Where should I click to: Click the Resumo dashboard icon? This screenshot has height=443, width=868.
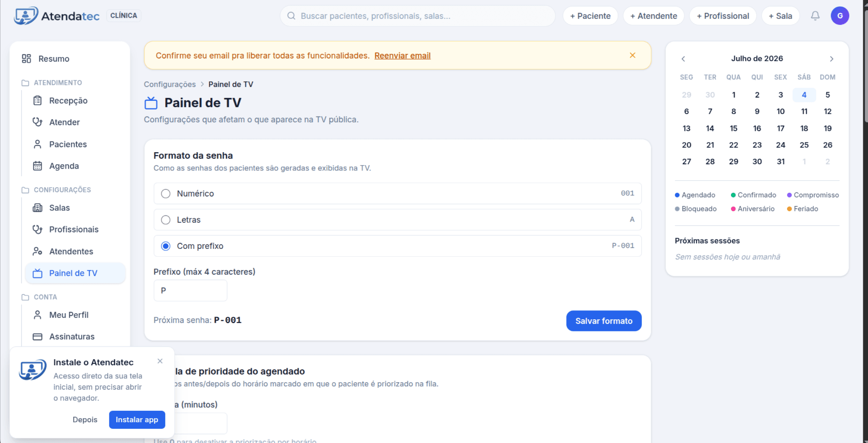[x=26, y=58]
